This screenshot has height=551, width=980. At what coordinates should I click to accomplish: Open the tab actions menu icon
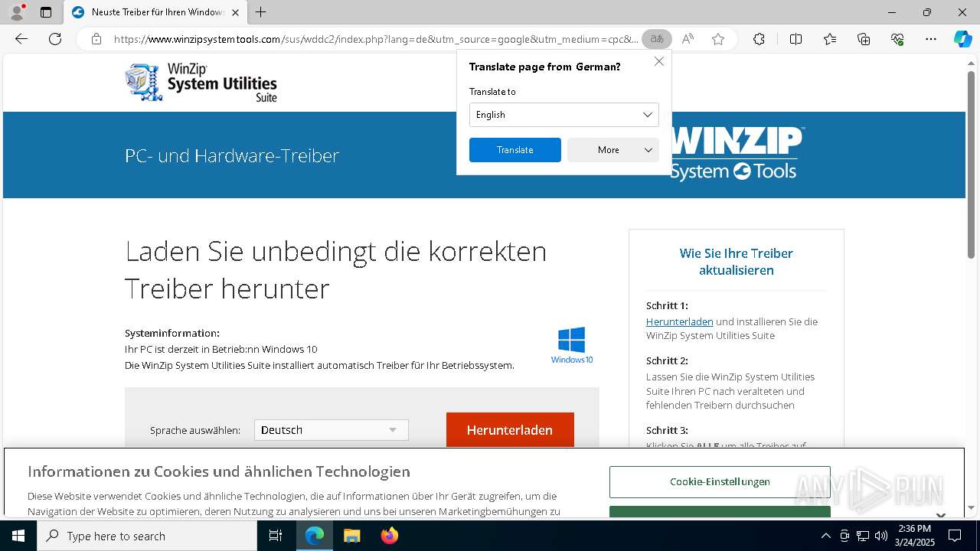(x=46, y=12)
